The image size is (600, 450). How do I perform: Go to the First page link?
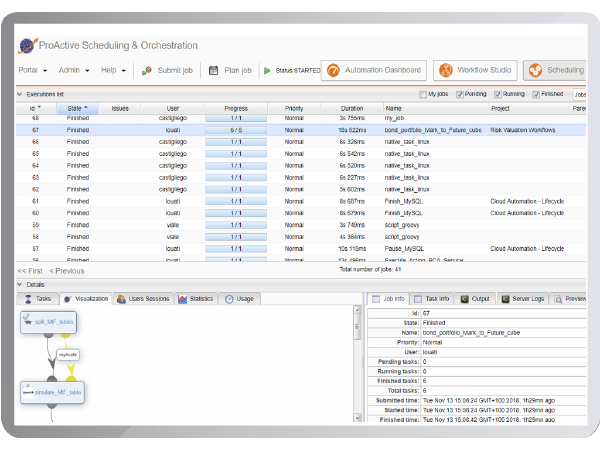coord(30,271)
